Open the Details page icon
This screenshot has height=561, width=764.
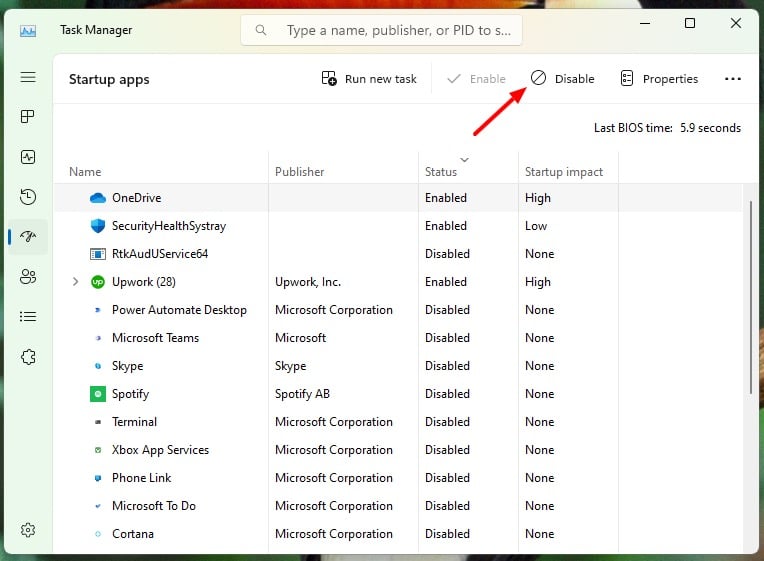point(28,316)
